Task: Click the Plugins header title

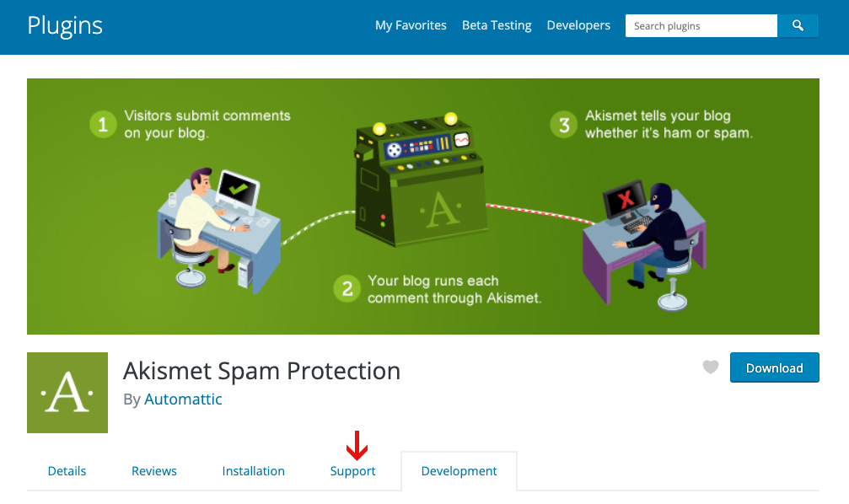Action: coord(65,25)
